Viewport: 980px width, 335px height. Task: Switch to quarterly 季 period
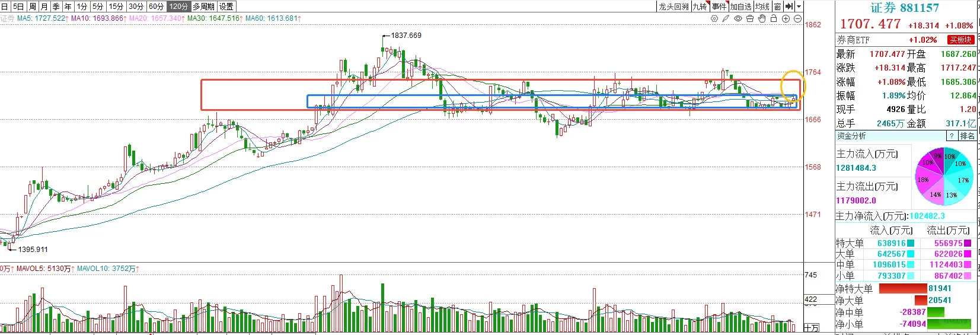click(x=56, y=7)
